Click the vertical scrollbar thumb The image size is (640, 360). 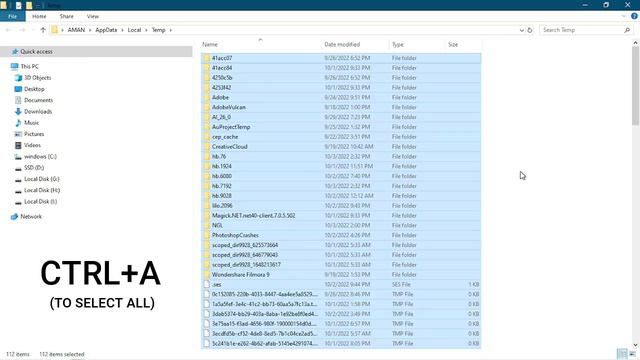(636, 86)
